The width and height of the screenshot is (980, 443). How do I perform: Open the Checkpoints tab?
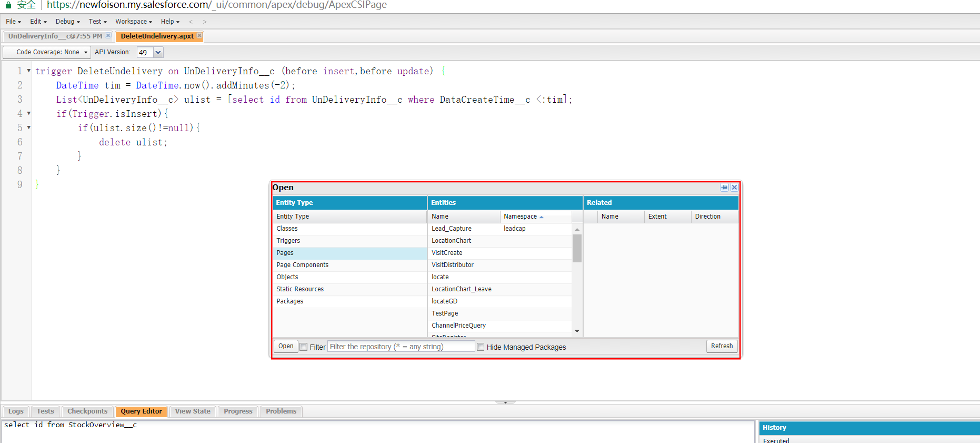(x=87, y=411)
